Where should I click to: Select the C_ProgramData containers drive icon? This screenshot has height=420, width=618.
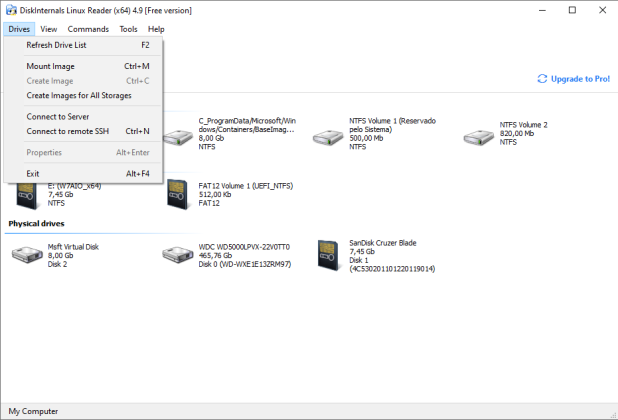[x=178, y=137]
